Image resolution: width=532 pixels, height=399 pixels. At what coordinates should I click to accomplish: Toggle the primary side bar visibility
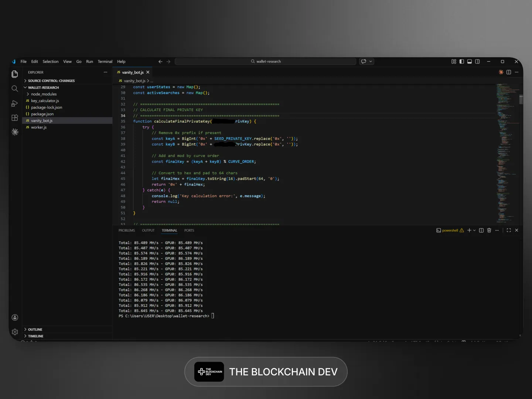(462, 62)
